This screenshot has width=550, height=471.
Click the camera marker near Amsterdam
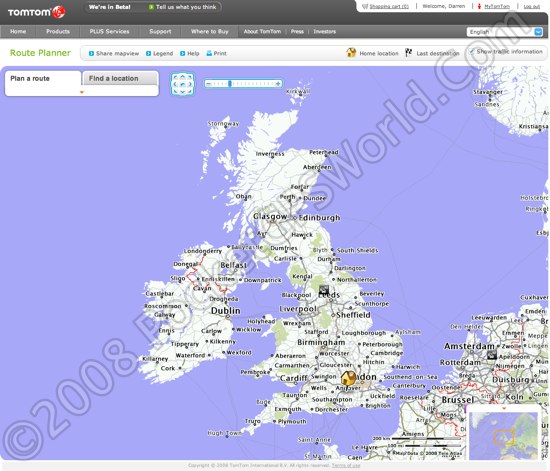click(x=492, y=355)
